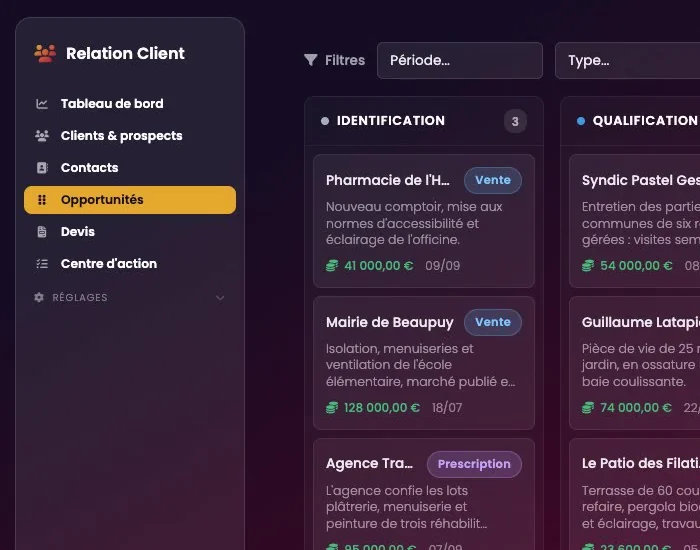Click coins icon next to 128 000,00 €

[x=332, y=408]
